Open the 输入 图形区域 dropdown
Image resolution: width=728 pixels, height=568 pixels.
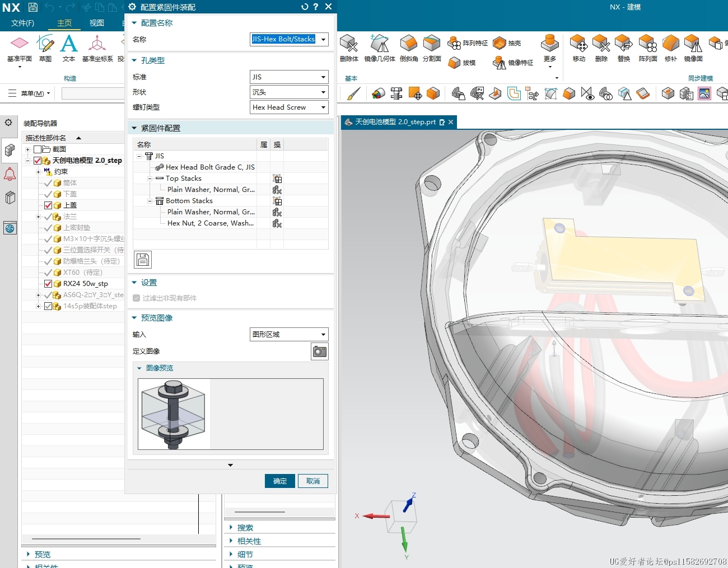coord(289,335)
